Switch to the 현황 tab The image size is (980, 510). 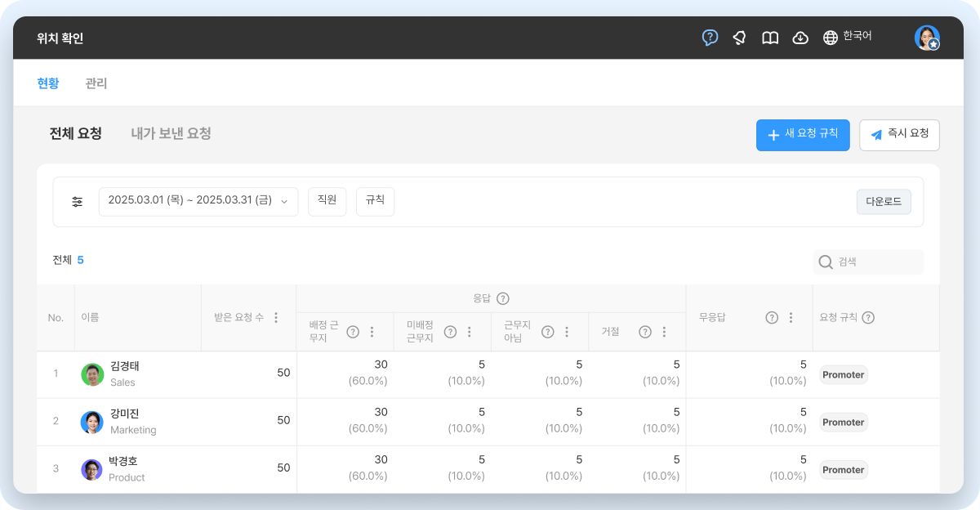pos(48,83)
